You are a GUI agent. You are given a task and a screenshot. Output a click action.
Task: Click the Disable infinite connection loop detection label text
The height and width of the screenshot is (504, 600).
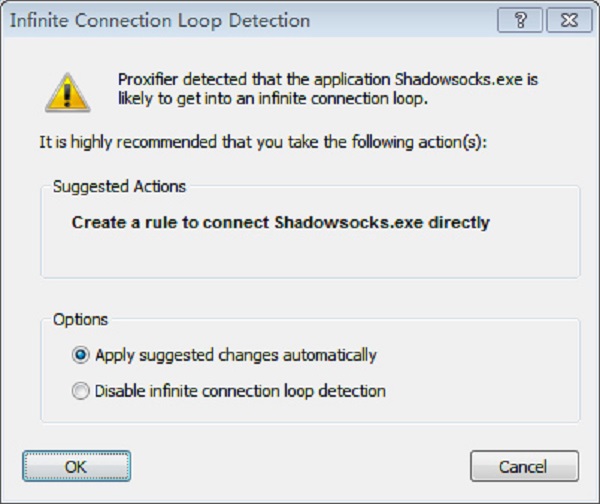[240, 391]
